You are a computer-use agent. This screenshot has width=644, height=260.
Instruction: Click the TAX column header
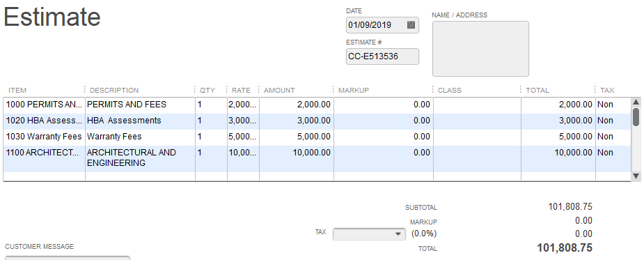click(607, 90)
